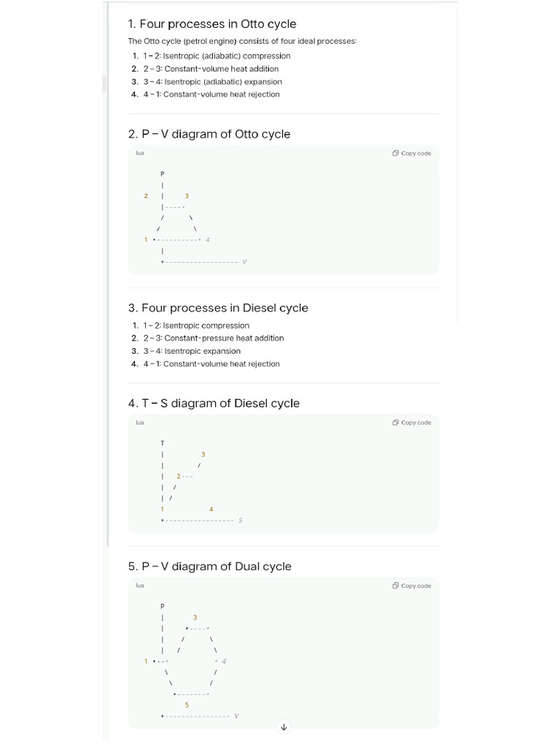Screen dimensions: 560x747
Task: Click the "Copy code" text above the Otto diagram
Action: click(x=416, y=153)
